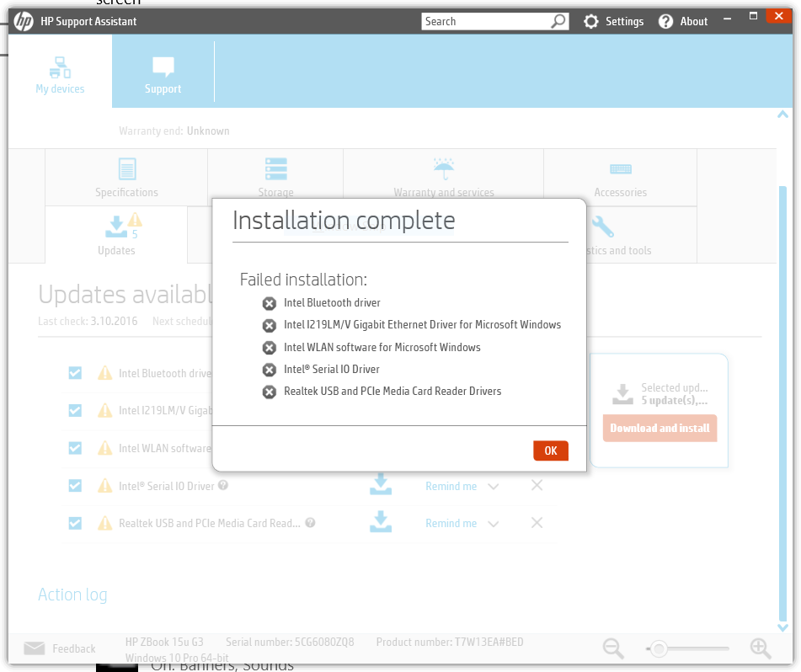Show info for Intel Serial IO Driver
The image size is (801, 672).
point(223,485)
